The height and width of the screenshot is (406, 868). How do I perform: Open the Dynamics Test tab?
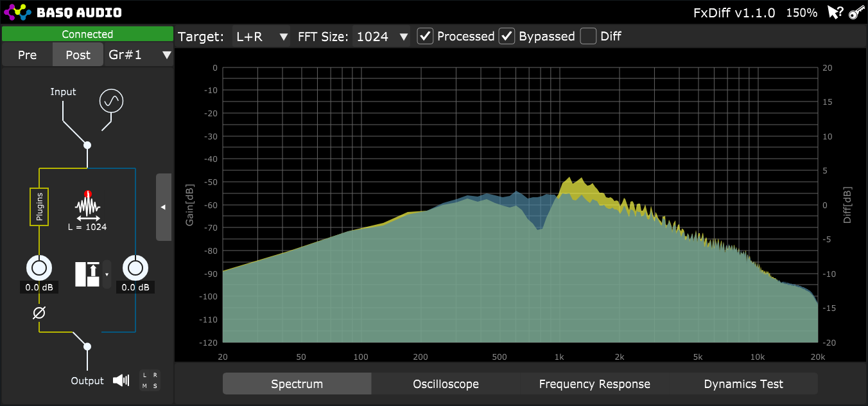[743, 384]
